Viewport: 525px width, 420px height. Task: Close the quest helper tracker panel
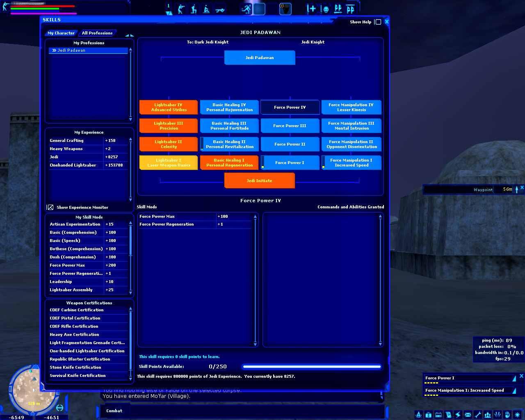pyautogui.click(x=521, y=376)
